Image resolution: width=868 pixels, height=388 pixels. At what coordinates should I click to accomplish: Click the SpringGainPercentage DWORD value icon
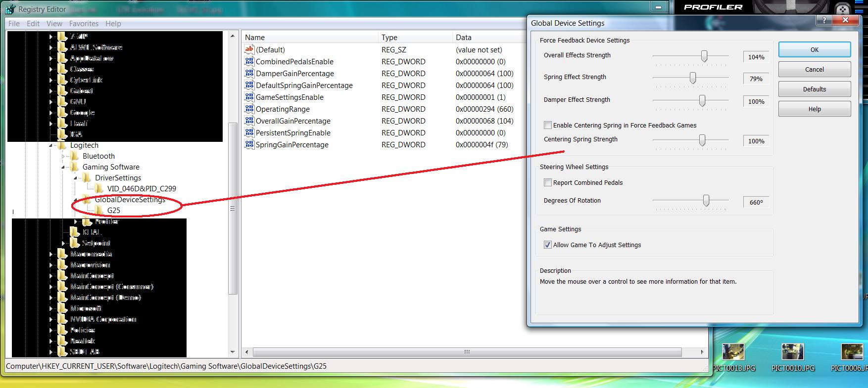pyautogui.click(x=249, y=144)
